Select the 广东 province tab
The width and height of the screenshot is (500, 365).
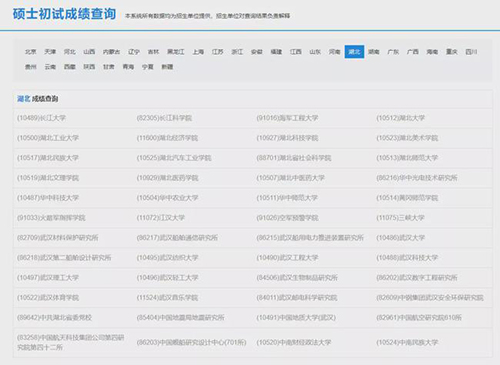[x=393, y=52]
